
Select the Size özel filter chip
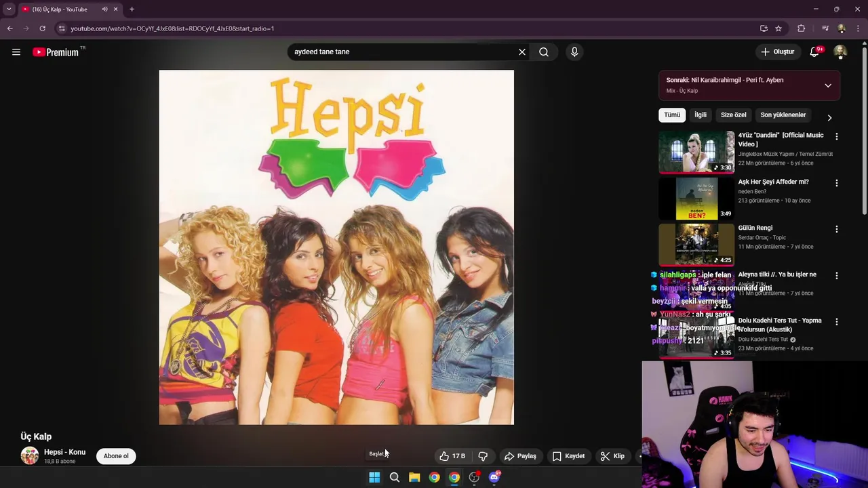(733, 115)
